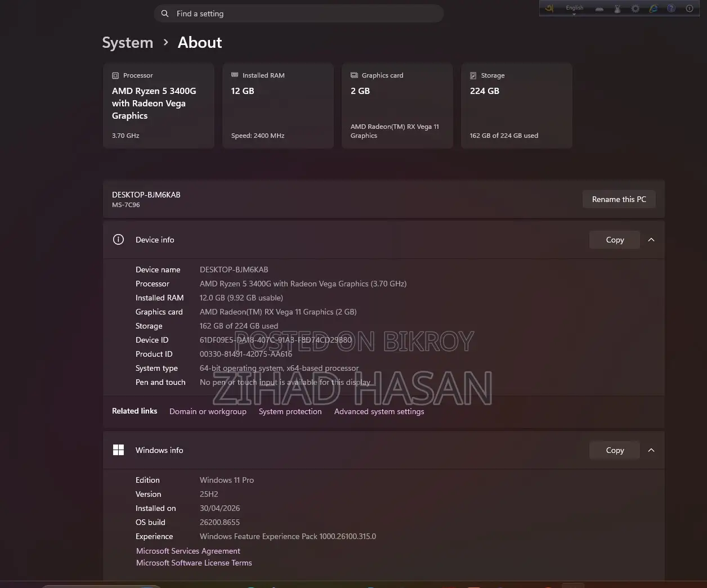Click the Version value 25H2
This screenshot has height=588, width=707.
(209, 494)
